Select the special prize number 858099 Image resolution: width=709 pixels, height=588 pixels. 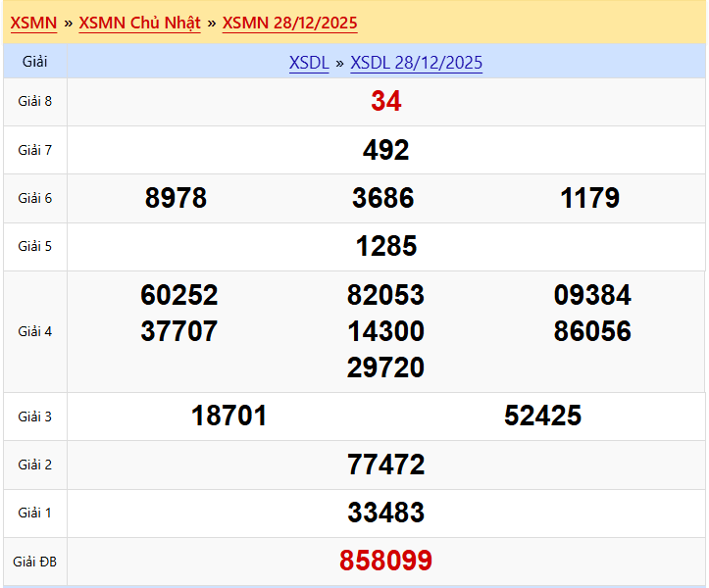point(386,561)
